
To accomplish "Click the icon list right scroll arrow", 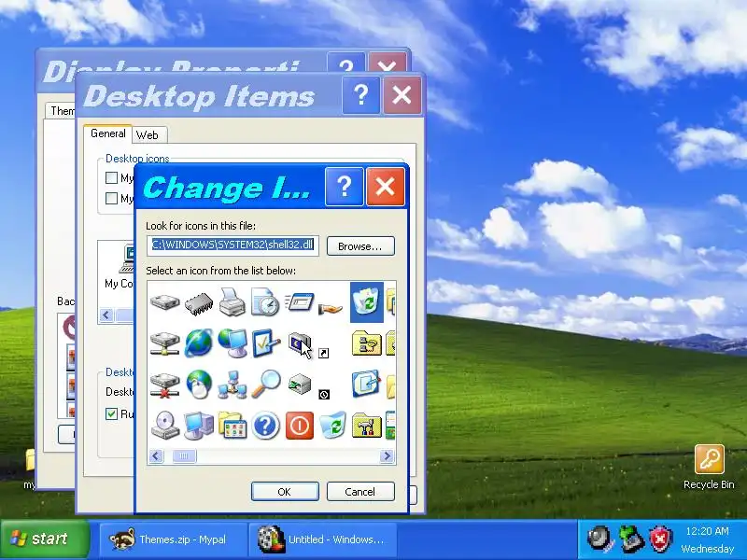I will [387, 456].
